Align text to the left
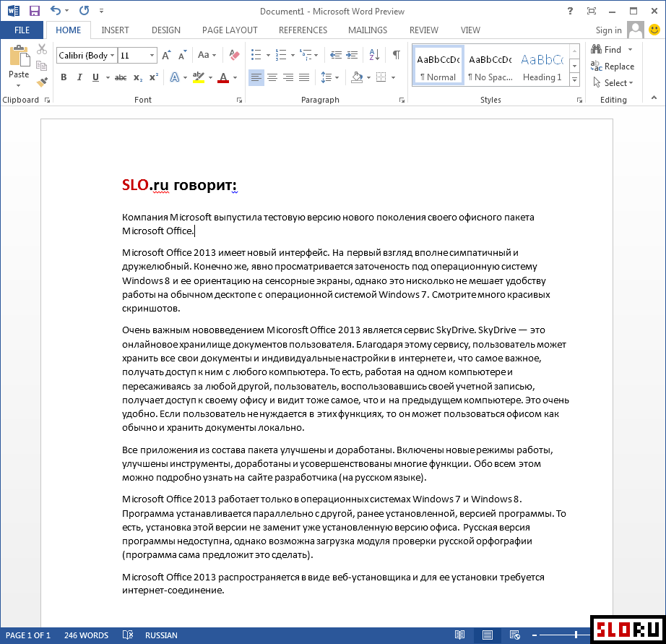The height and width of the screenshot is (644, 666). pos(256,77)
